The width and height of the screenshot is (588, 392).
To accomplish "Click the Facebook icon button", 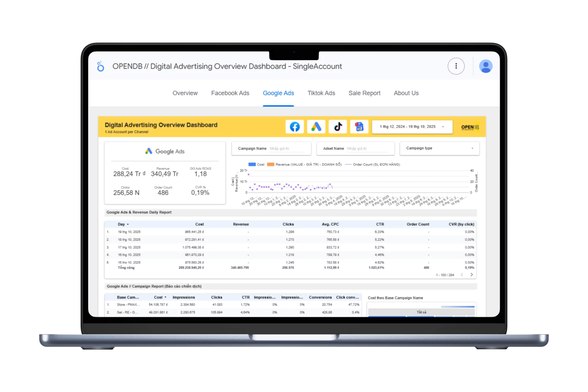I will point(295,127).
